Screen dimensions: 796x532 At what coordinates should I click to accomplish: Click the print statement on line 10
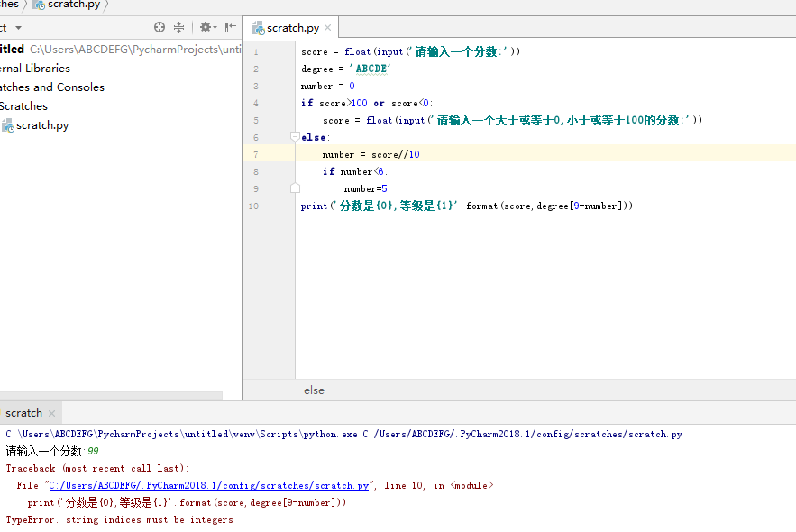click(x=467, y=206)
